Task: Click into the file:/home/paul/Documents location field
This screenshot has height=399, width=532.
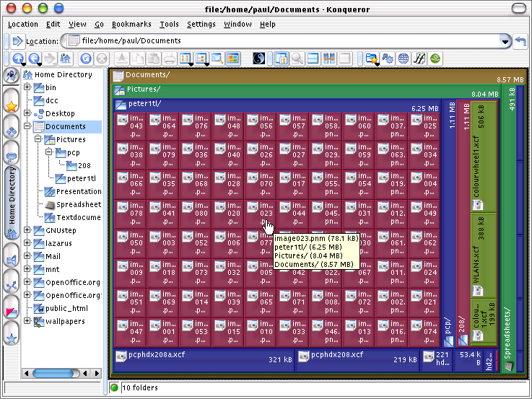Action: point(285,41)
